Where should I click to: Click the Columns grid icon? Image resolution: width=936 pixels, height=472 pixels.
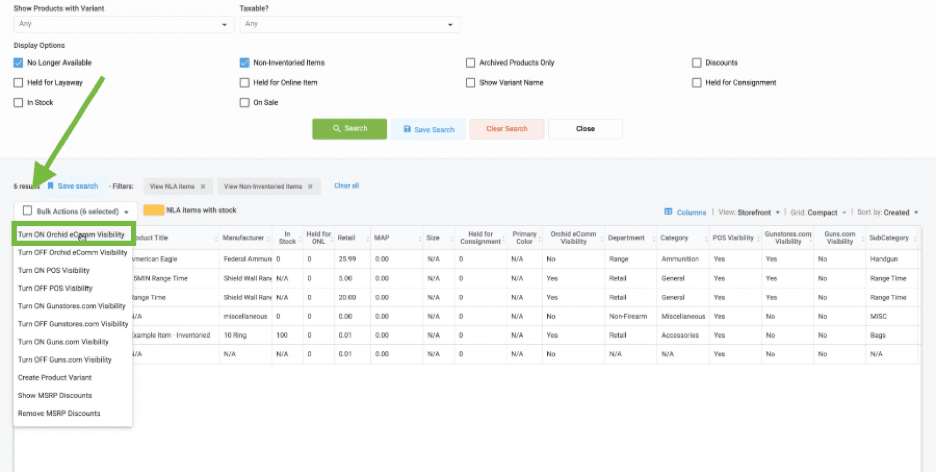pyautogui.click(x=668, y=212)
